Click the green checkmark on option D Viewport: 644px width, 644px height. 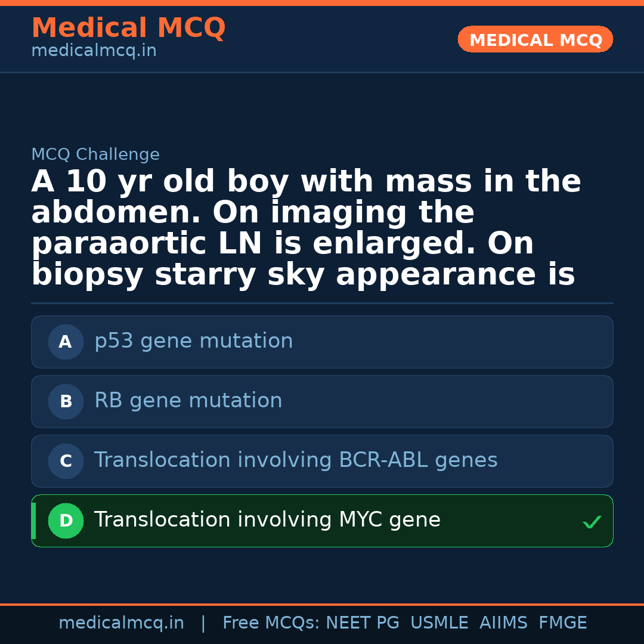coord(592,522)
